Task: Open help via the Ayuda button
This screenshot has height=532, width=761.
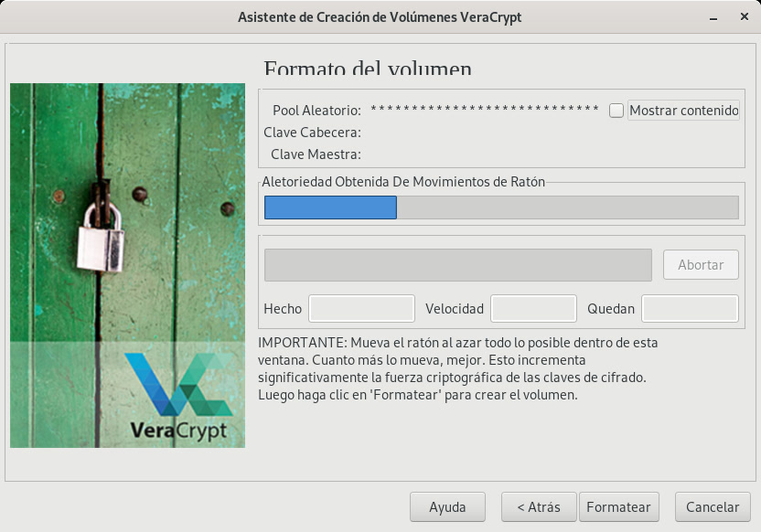Action: (x=447, y=506)
